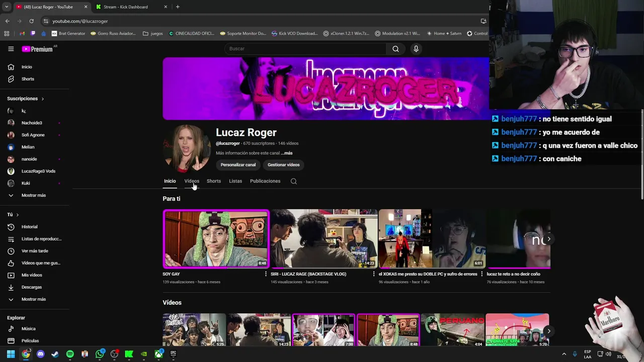This screenshot has height=362, width=644.
Task: Open the juegos bookmarks folder
Action: [153, 34]
